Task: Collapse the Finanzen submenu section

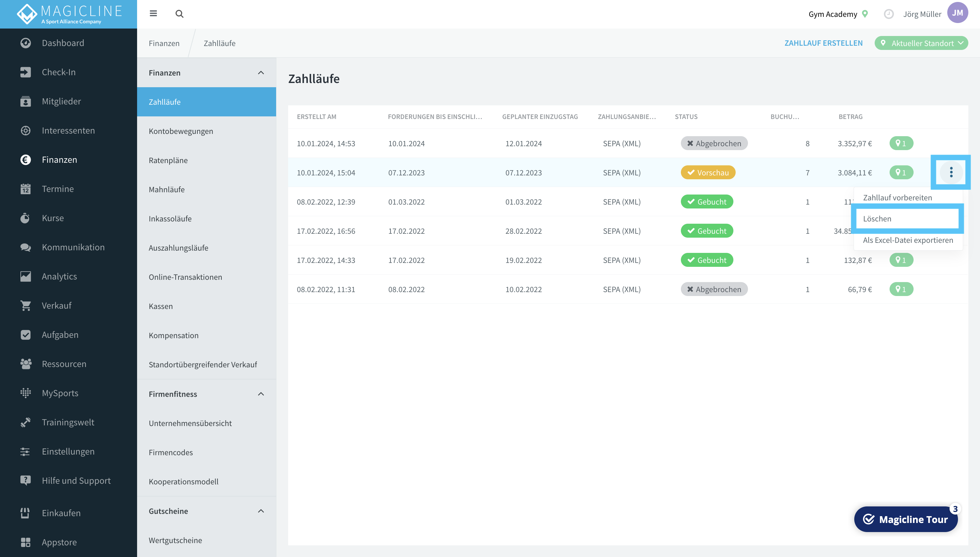Action: pos(261,73)
